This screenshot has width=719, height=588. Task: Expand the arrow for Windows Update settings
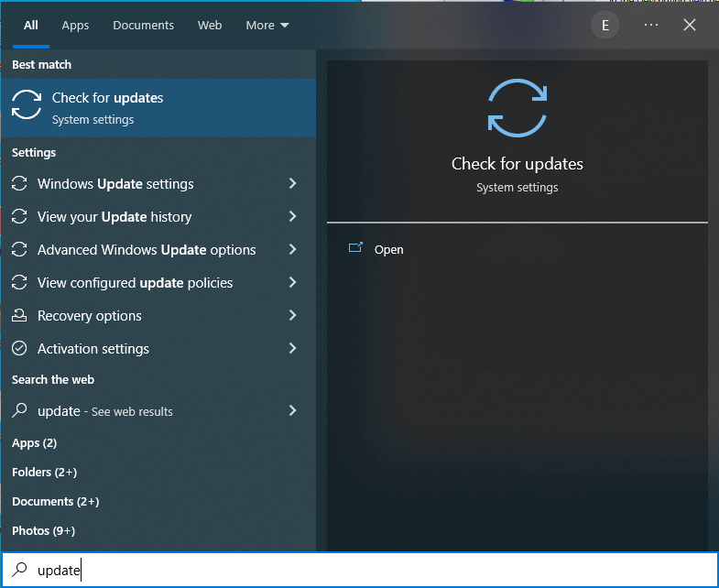coord(292,184)
